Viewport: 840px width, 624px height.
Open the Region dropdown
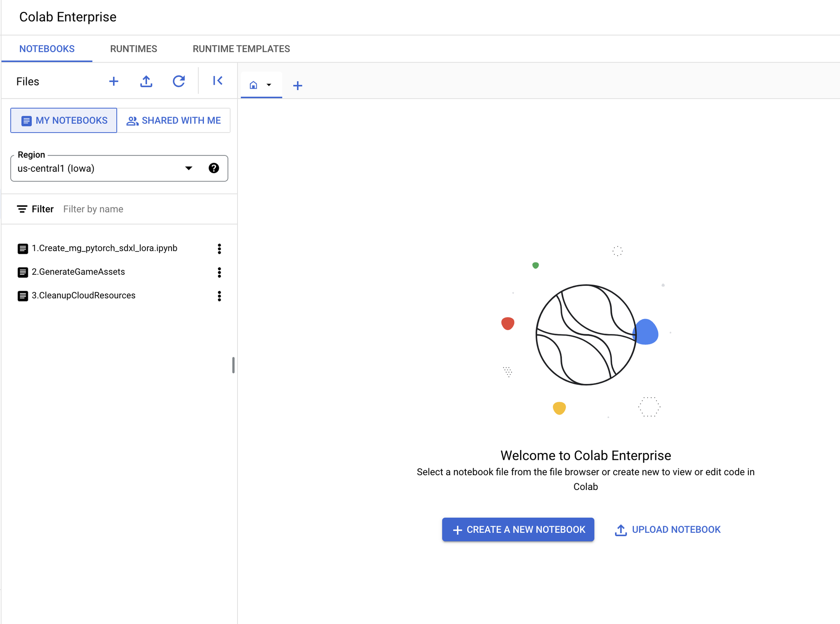(188, 168)
